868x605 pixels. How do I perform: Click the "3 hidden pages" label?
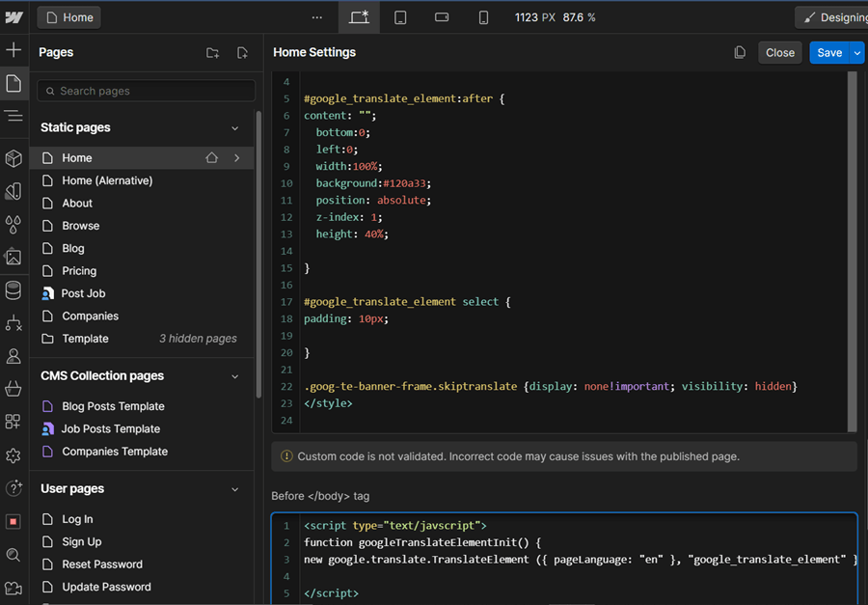pyautogui.click(x=198, y=339)
